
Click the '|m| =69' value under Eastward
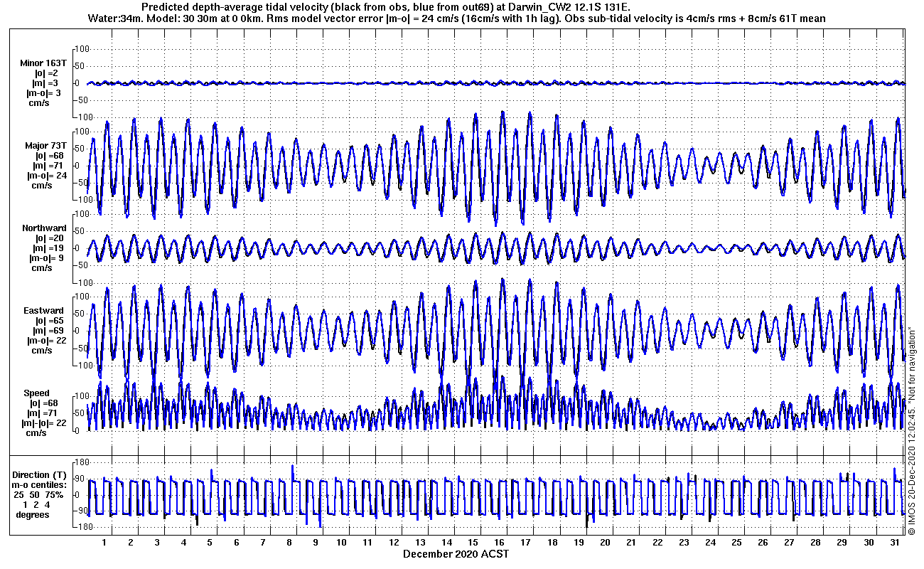tap(49, 331)
